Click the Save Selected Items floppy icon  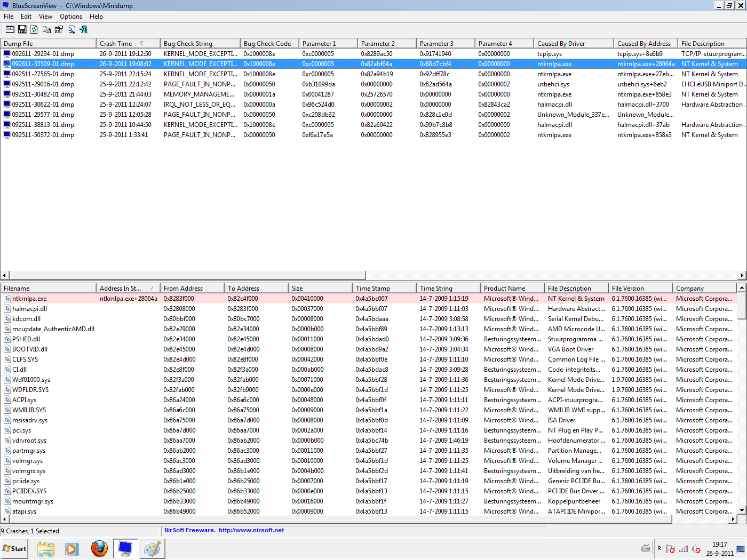click(22, 29)
